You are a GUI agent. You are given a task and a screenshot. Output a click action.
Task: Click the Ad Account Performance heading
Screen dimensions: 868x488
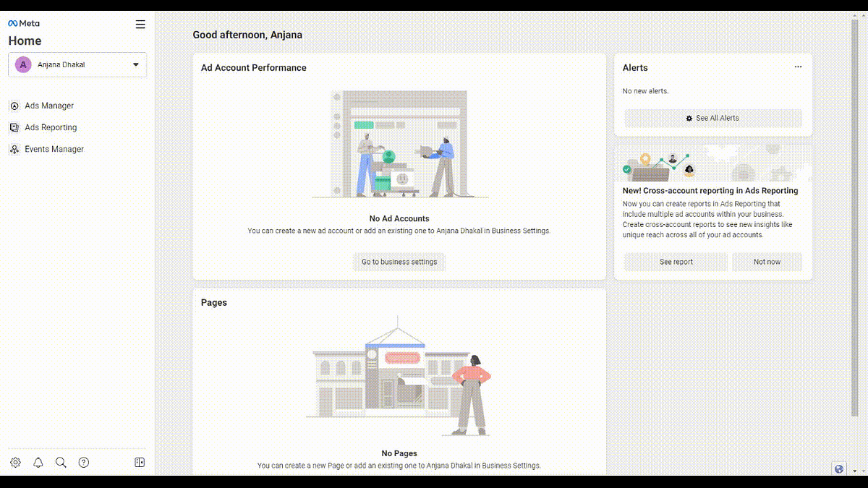tap(254, 68)
